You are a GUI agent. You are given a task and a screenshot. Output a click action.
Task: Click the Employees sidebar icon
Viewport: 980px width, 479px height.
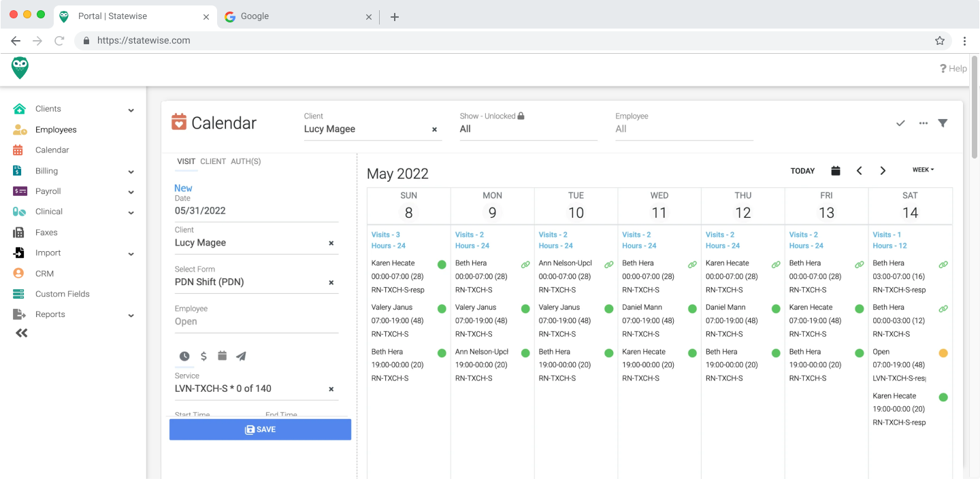pos(20,129)
